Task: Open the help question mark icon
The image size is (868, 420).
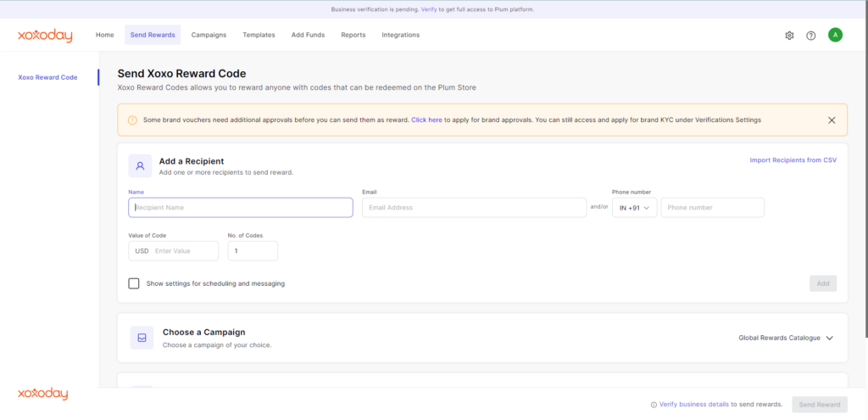Action: coord(811,36)
